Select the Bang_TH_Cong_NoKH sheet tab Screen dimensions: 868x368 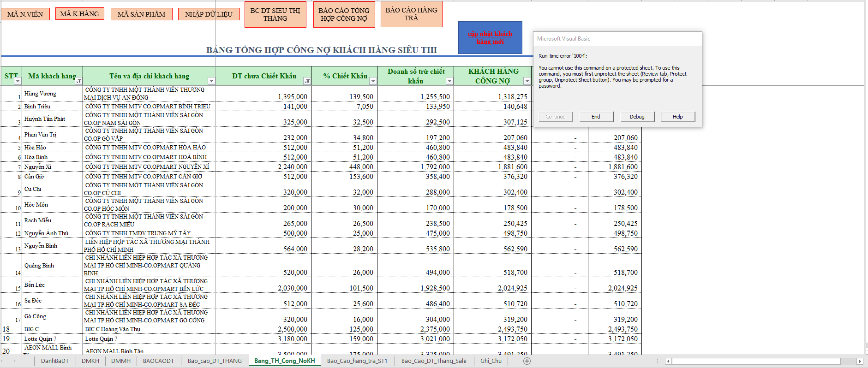point(284,361)
